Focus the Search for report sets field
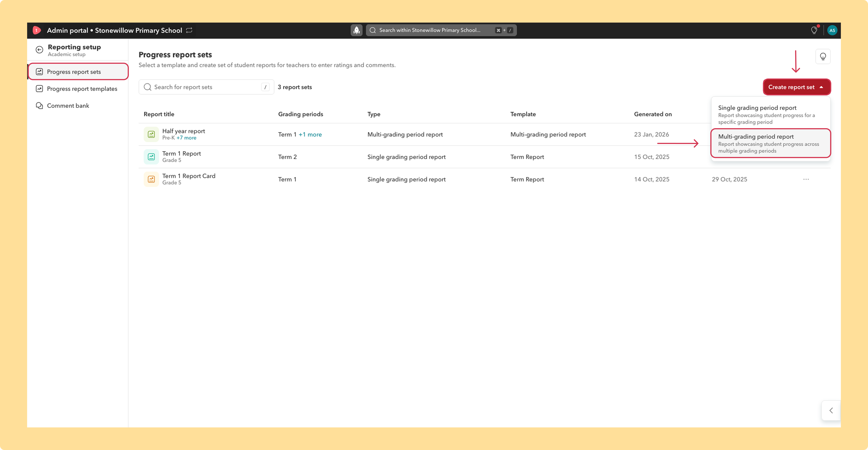Image resolution: width=868 pixels, height=450 pixels. point(206,87)
